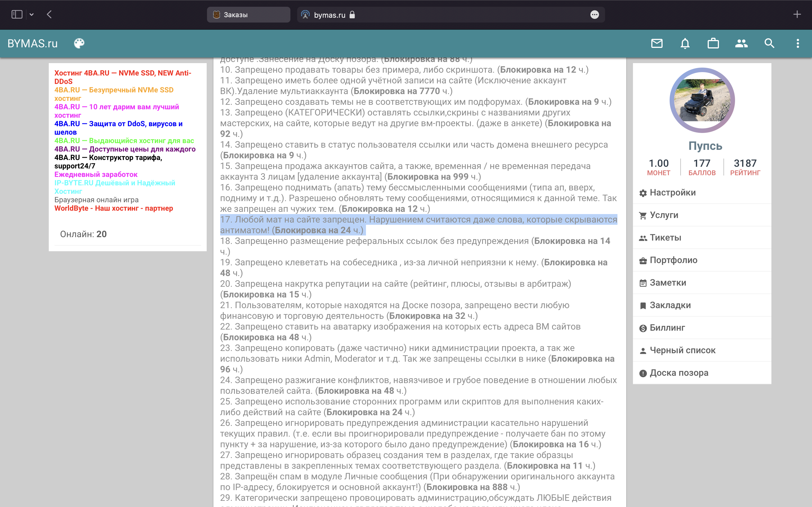Open Настройки in profile menu
The height and width of the screenshot is (507, 812).
tap(672, 192)
